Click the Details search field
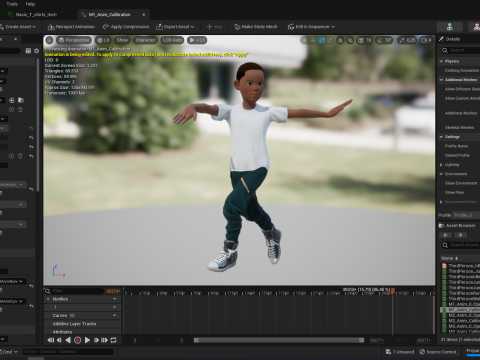 pyautogui.click(x=462, y=50)
